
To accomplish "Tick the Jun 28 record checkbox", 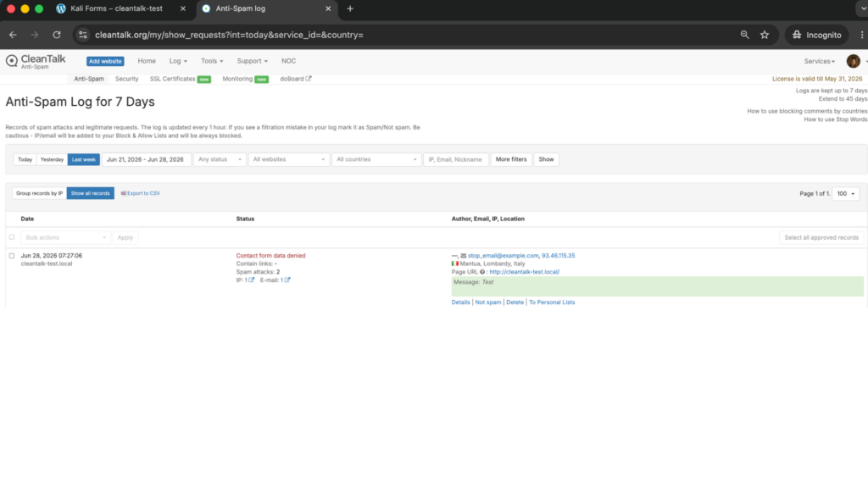I will 12,256.
